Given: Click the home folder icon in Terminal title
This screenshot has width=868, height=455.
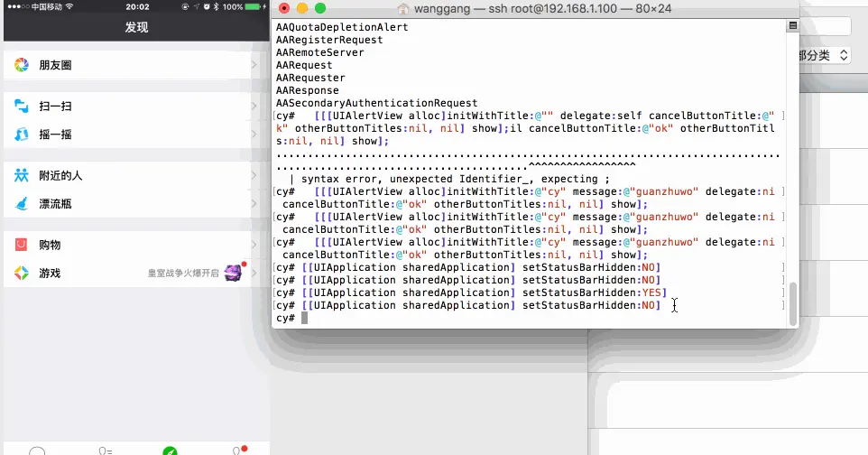Looking at the screenshot, I should [x=403, y=9].
